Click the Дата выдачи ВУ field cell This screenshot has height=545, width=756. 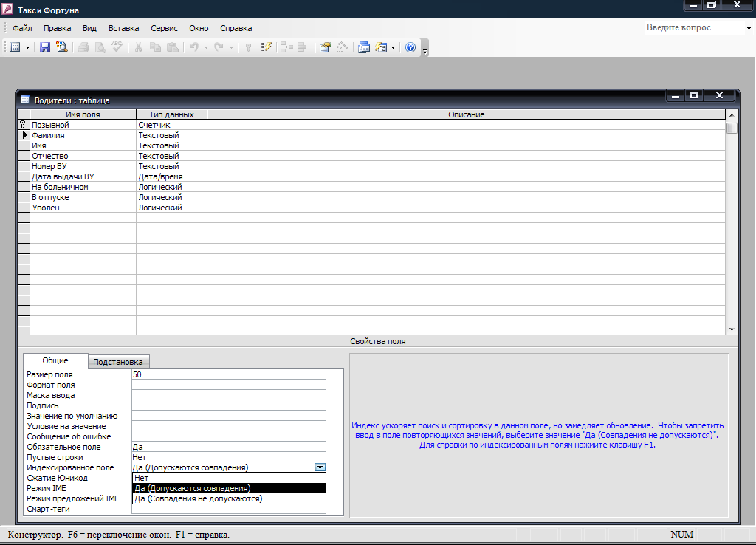(x=83, y=176)
